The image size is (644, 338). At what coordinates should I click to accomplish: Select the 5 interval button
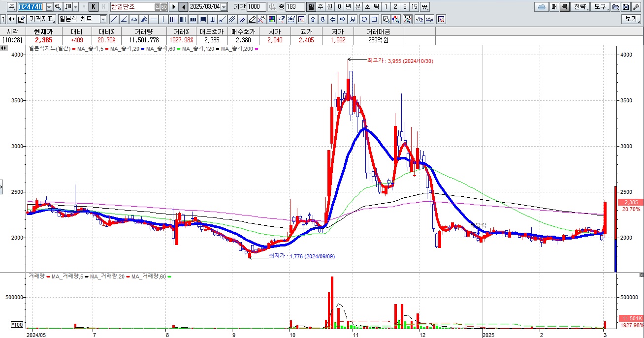coord(405,7)
